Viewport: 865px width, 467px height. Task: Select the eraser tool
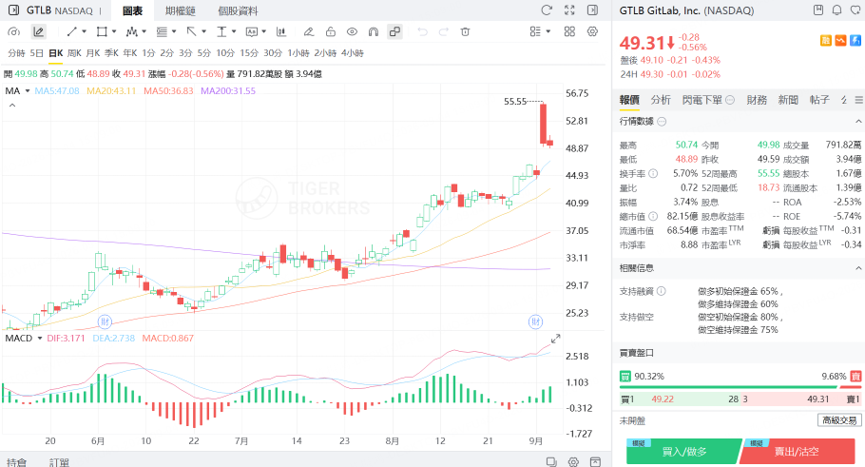click(309, 32)
